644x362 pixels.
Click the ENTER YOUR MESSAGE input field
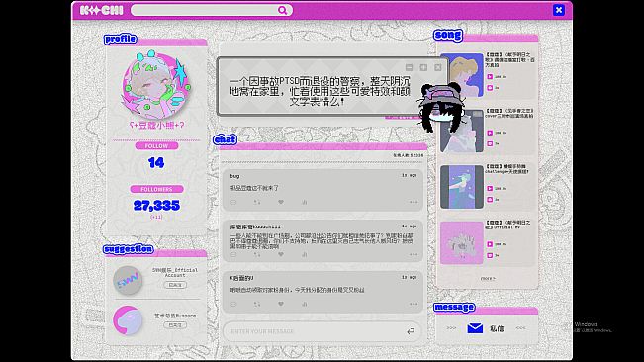322,331
